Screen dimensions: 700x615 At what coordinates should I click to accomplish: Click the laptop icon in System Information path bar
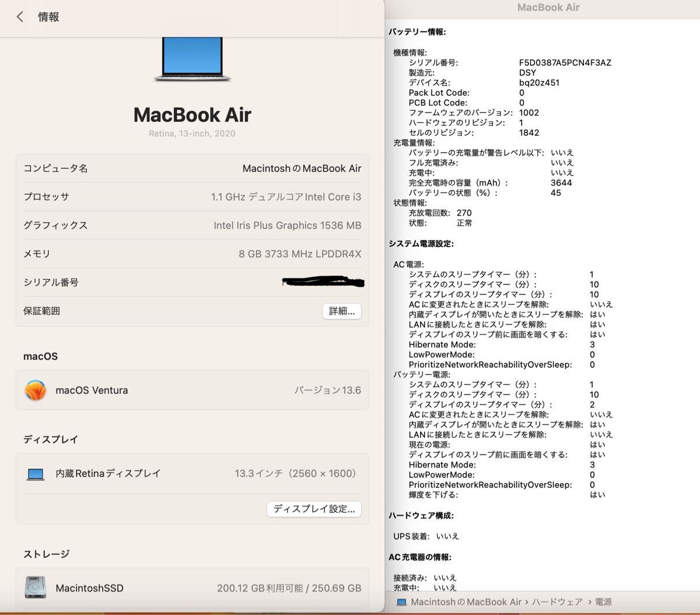[x=401, y=602]
